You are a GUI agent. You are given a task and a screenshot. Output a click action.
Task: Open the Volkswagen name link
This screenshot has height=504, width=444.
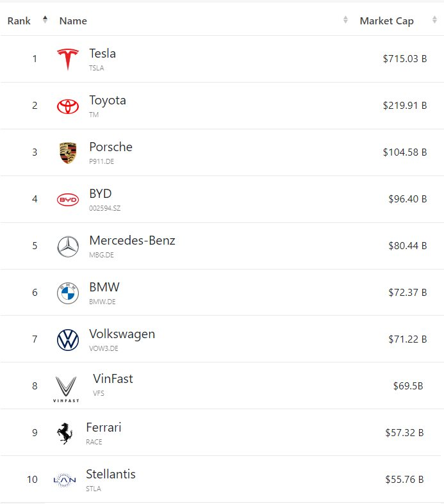(122, 334)
